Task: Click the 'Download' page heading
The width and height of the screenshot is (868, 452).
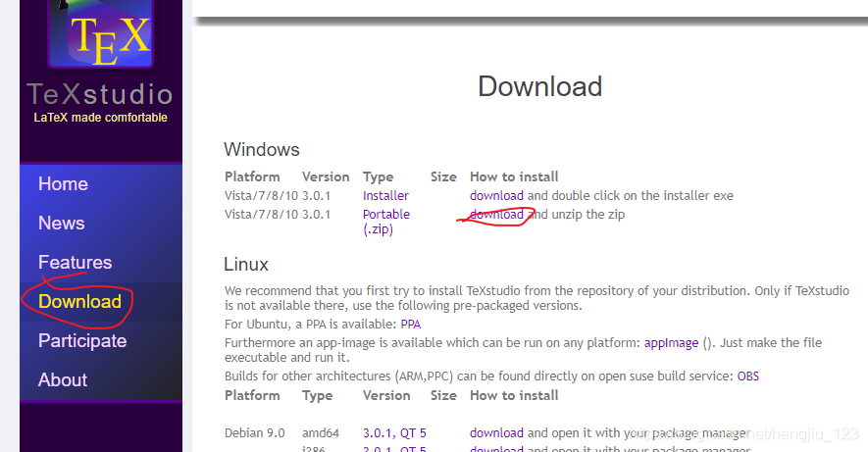Action: 540,87
